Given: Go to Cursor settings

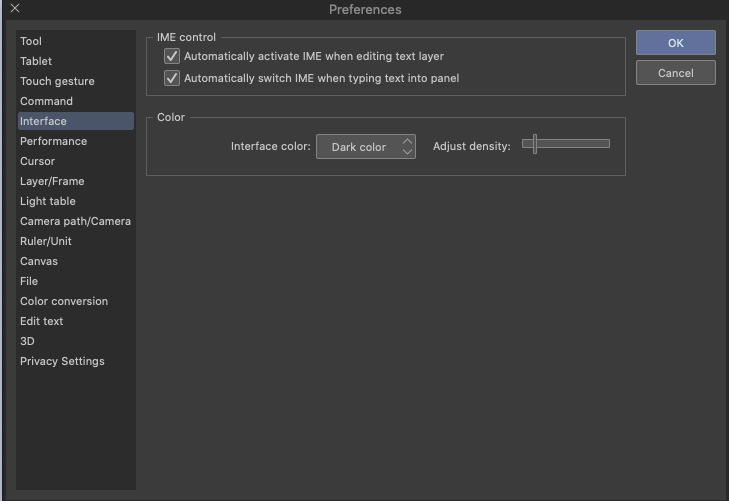Looking at the screenshot, I should tap(76, 161).
